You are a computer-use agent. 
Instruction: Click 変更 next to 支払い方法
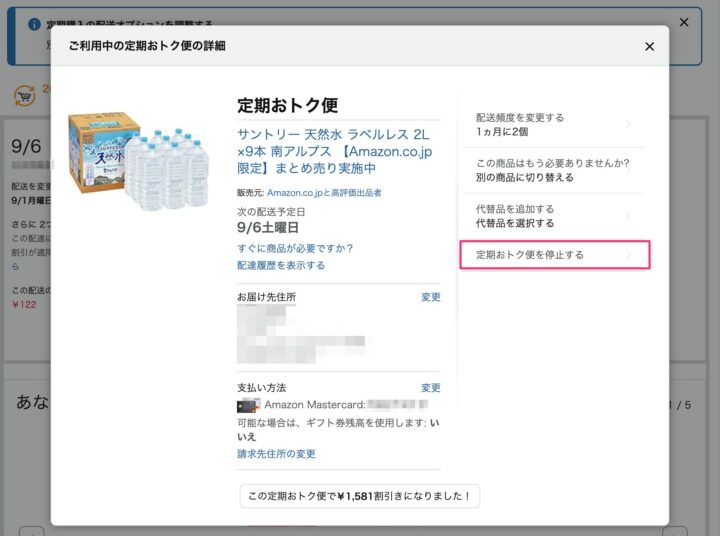click(x=431, y=388)
